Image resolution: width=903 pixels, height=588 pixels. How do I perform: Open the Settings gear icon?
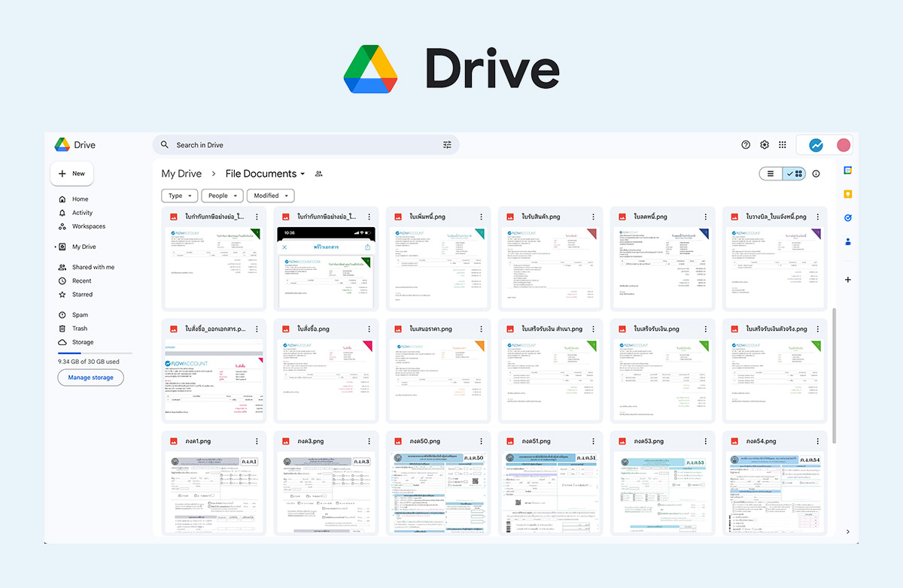(765, 144)
